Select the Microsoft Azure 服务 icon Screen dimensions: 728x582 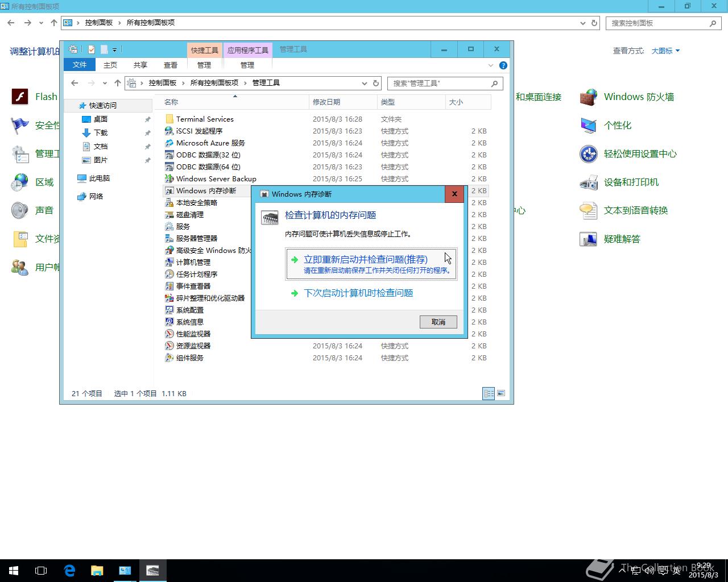[x=169, y=143]
